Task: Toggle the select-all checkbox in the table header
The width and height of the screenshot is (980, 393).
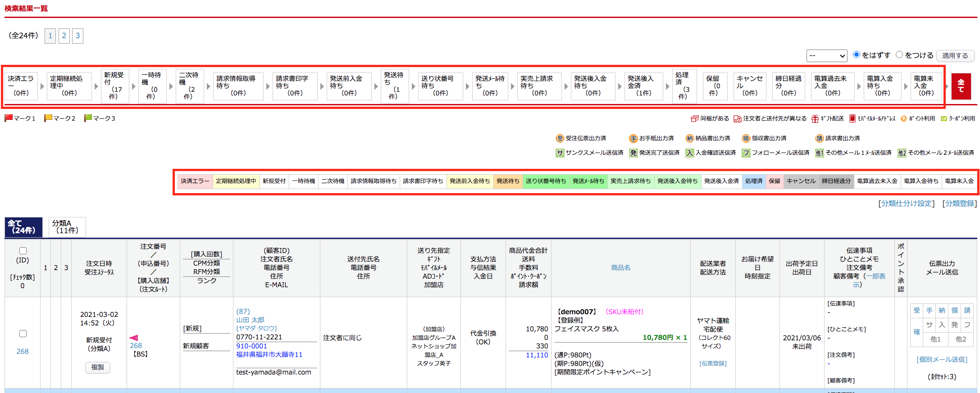Action: click(x=23, y=251)
